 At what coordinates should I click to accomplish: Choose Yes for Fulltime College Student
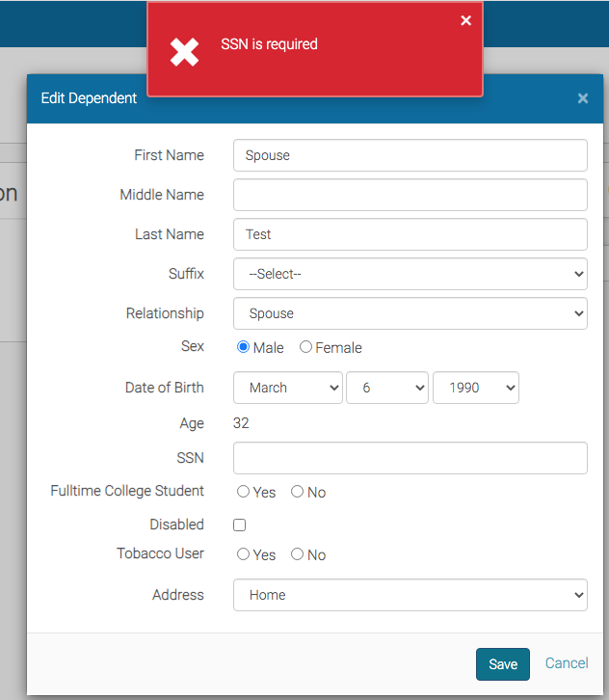click(x=244, y=492)
